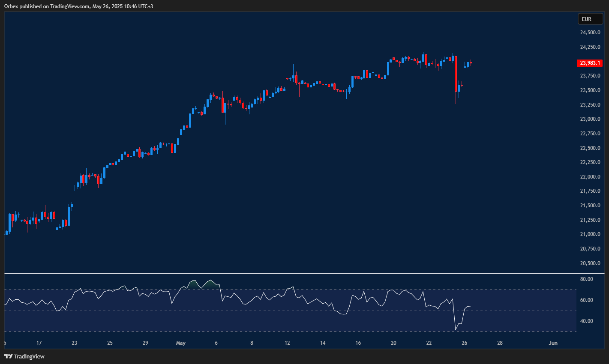Click the RSI dip below 30 near May 25
Image resolution: width=609 pixels, height=364 pixels.
pos(456,329)
